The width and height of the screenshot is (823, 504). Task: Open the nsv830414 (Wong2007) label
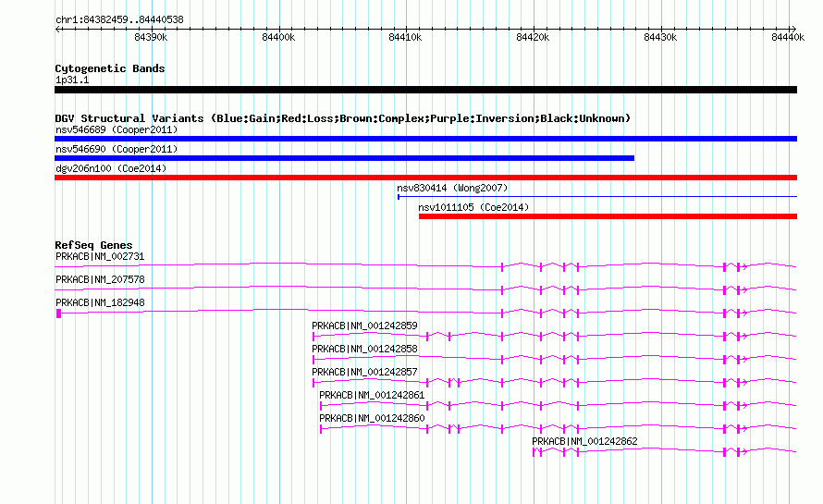pos(452,188)
